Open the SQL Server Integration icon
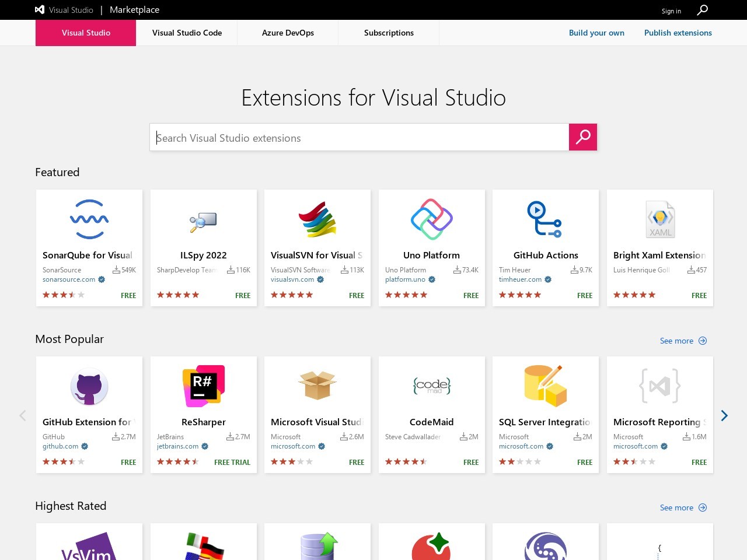Image resolution: width=747 pixels, height=560 pixels. click(x=546, y=386)
